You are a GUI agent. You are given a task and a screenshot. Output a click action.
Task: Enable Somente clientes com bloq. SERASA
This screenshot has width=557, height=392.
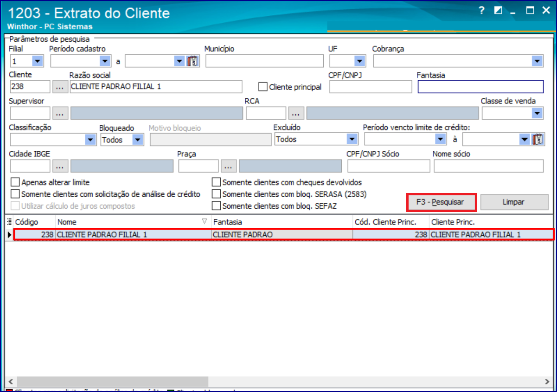point(216,194)
